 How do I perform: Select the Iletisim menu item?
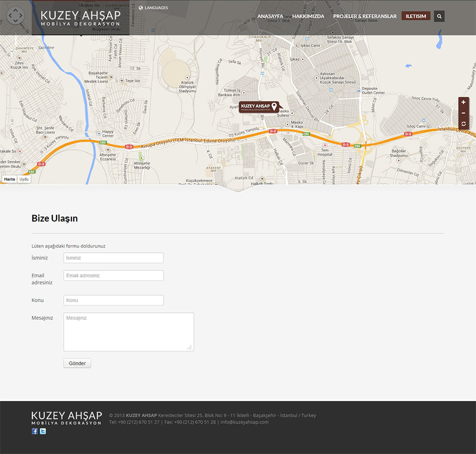click(x=416, y=16)
